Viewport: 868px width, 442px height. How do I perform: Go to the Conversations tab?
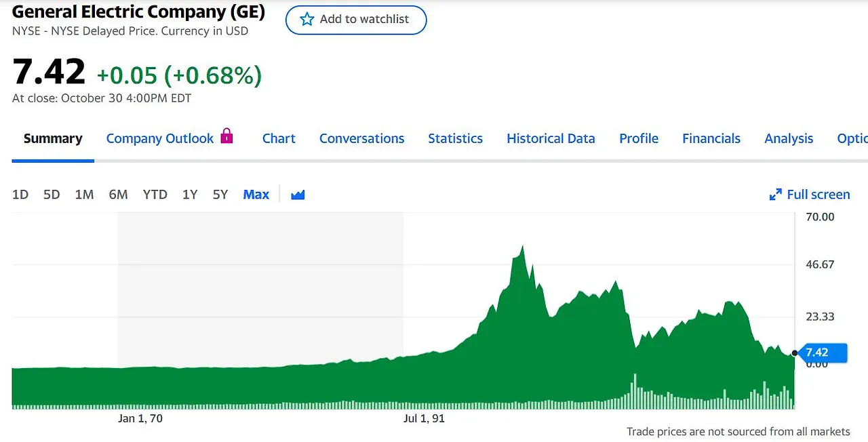pyautogui.click(x=361, y=138)
